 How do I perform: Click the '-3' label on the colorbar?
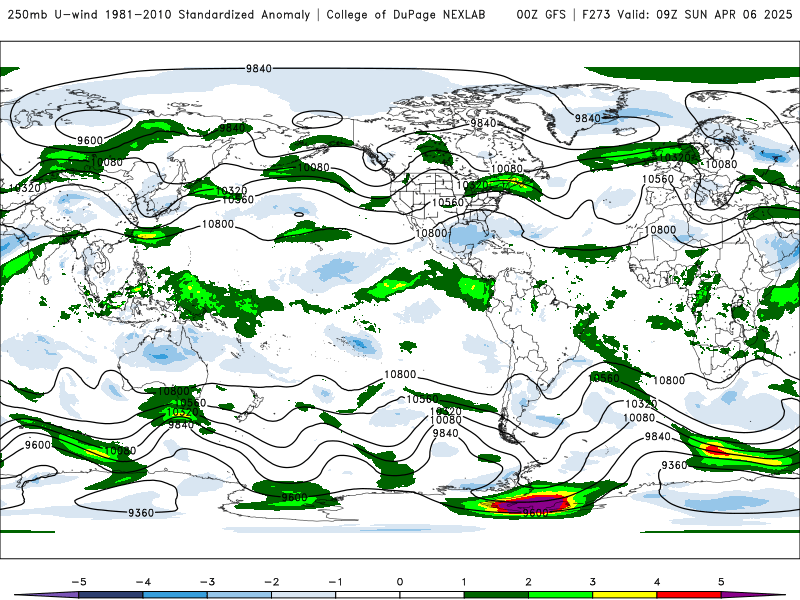click(x=207, y=582)
